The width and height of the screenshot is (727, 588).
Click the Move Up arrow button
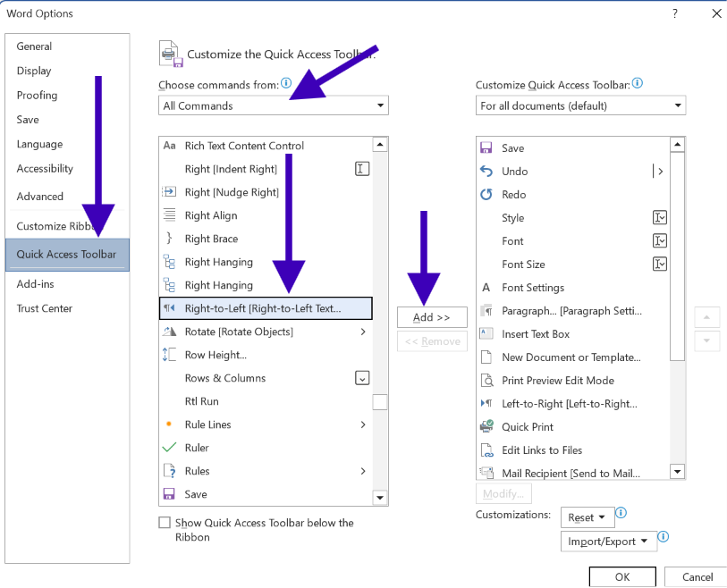pos(706,317)
